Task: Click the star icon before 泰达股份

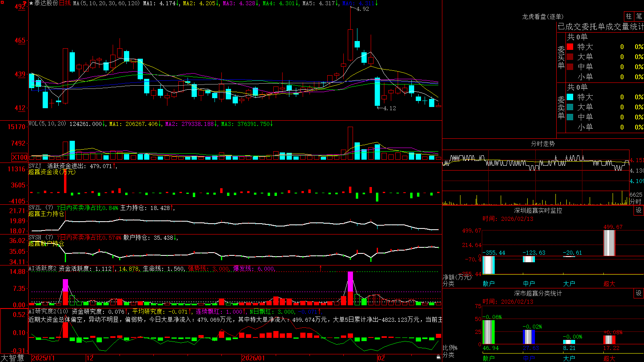Action: [x=31, y=3]
